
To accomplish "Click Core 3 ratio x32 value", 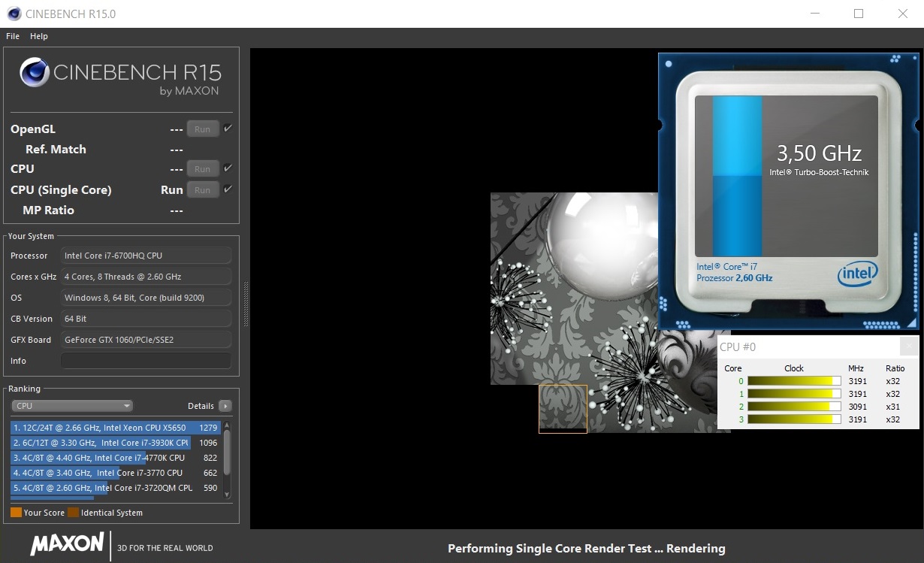I will point(893,419).
